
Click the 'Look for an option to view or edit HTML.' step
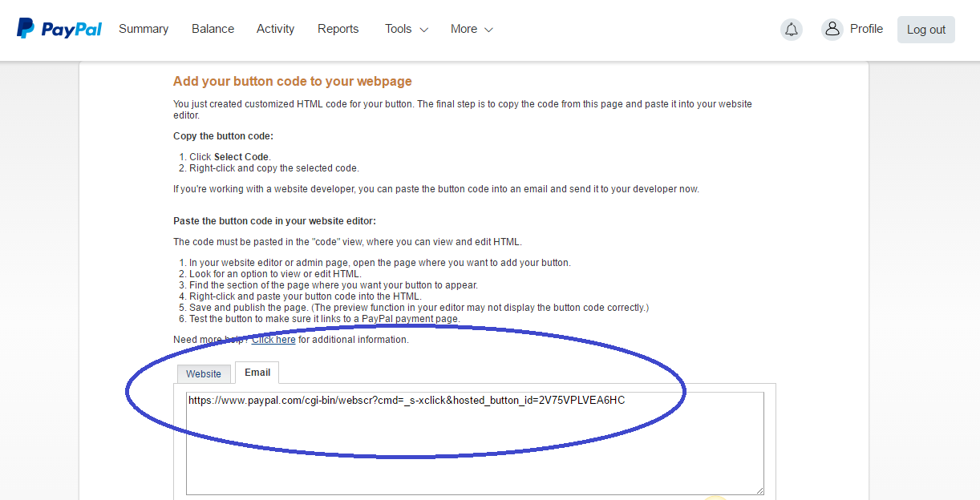(275, 274)
